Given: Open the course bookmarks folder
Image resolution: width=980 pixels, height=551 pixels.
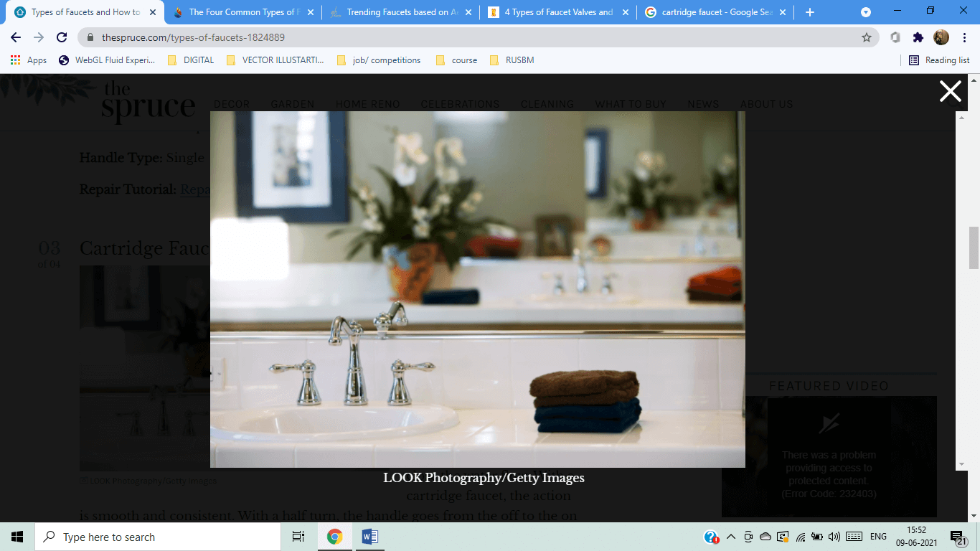Looking at the screenshot, I should (x=456, y=60).
